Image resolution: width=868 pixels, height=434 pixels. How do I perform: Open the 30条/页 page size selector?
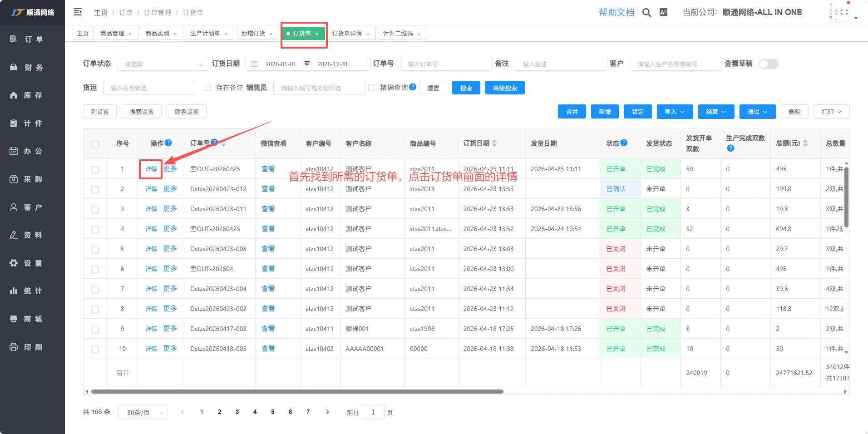tap(143, 412)
